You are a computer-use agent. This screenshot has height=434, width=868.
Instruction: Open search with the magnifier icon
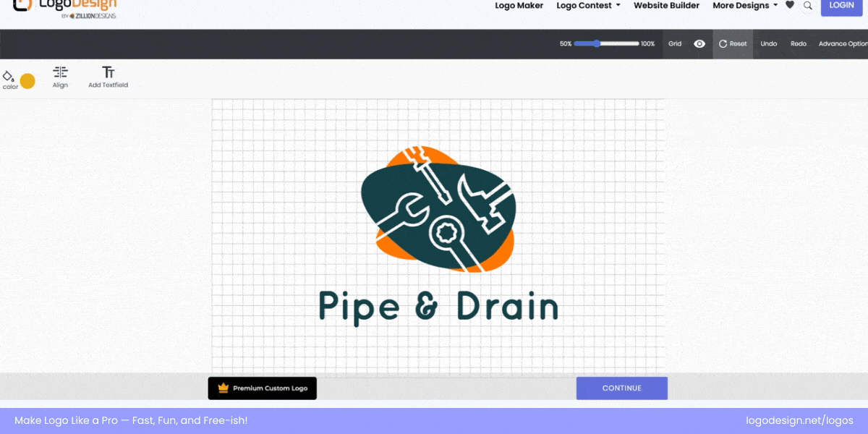click(x=808, y=6)
